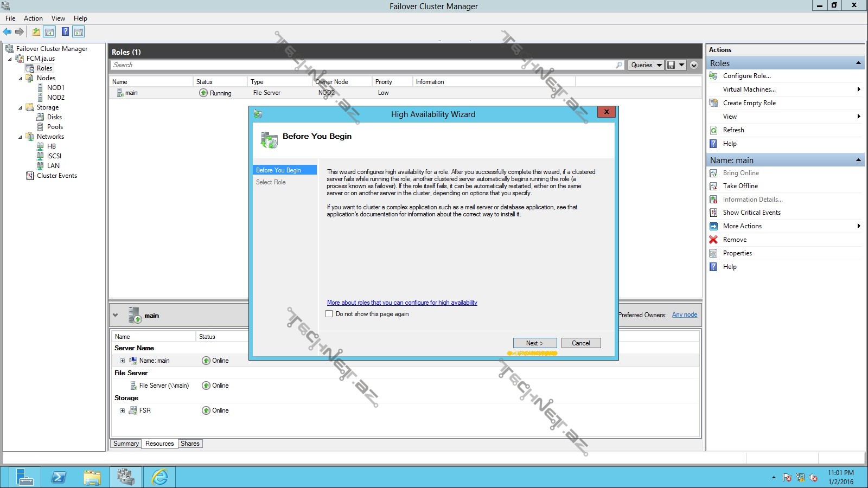Expand the 'Name: main' resource node
Screen dimensions: 868x488
click(x=122, y=361)
